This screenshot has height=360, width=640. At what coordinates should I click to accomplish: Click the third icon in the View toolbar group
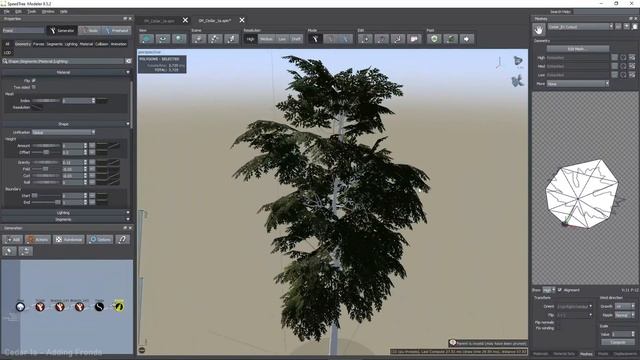point(179,39)
